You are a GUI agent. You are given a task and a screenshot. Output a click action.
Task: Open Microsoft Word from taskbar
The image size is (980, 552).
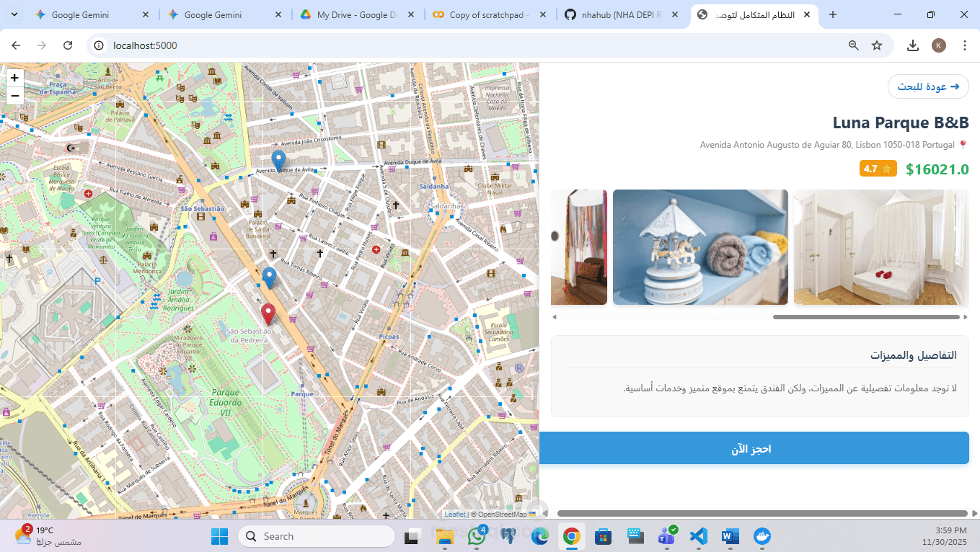[730, 536]
